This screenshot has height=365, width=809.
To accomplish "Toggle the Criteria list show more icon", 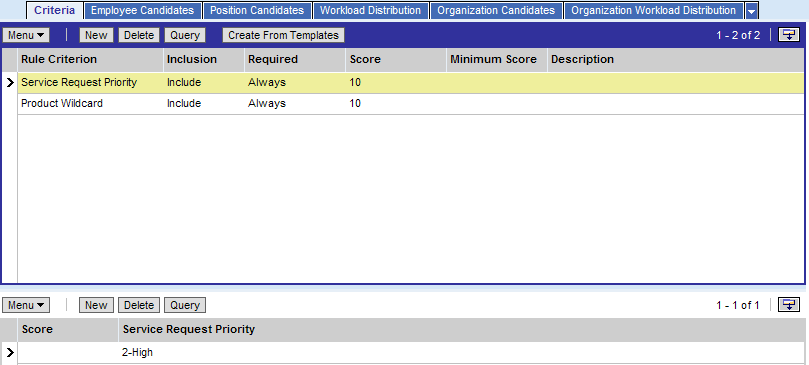I will pyautogui.click(x=788, y=35).
